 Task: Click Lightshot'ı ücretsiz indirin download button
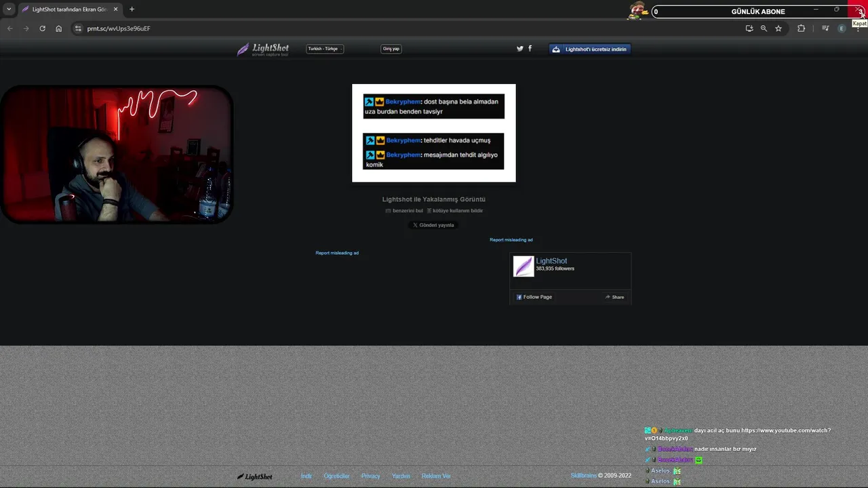(590, 49)
